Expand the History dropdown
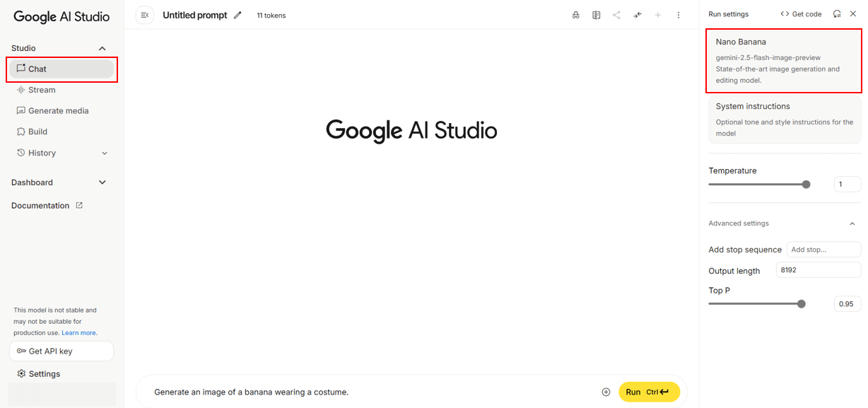The height and width of the screenshot is (408, 868). pos(105,153)
